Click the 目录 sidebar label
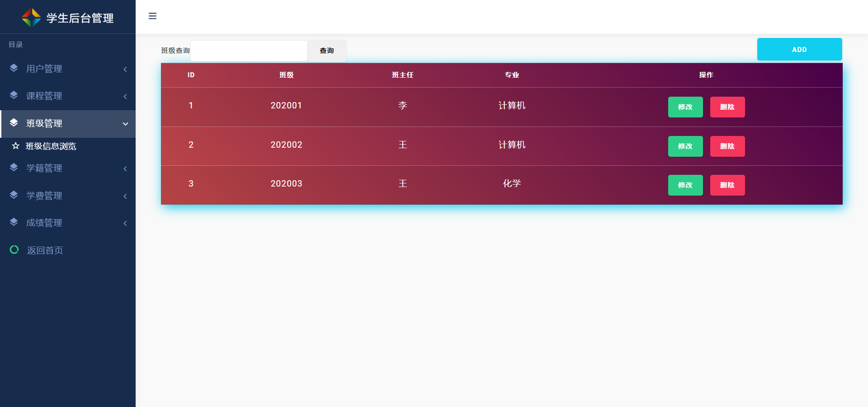Image resolution: width=868 pixels, height=407 pixels. pos(16,44)
